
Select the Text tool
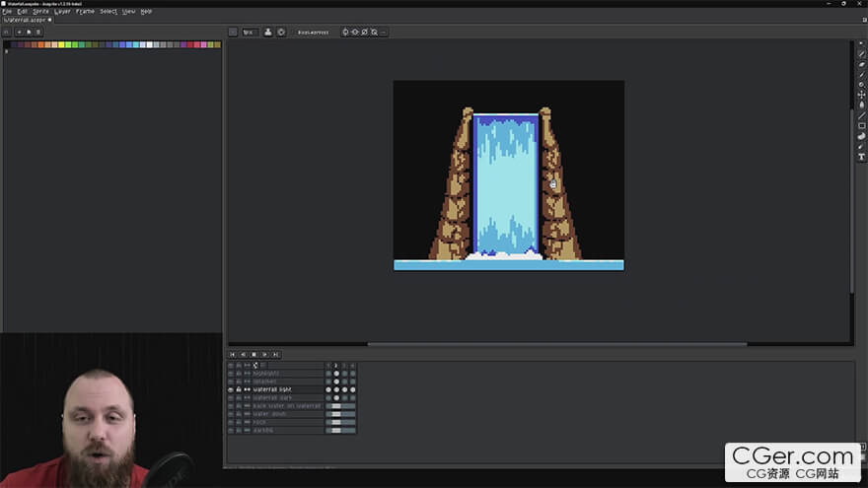[x=861, y=157]
